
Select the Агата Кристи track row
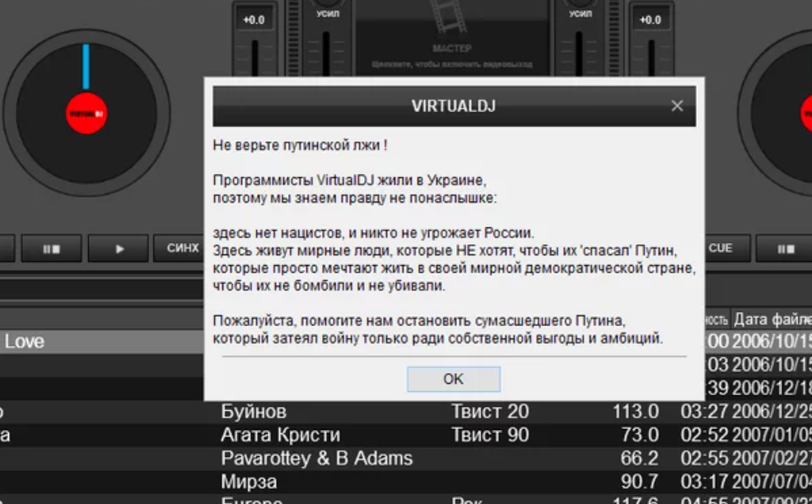[406, 435]
